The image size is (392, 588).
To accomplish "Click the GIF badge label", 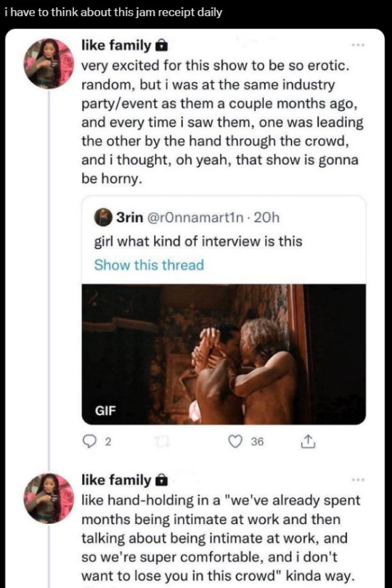I will [x=106, y=411].
